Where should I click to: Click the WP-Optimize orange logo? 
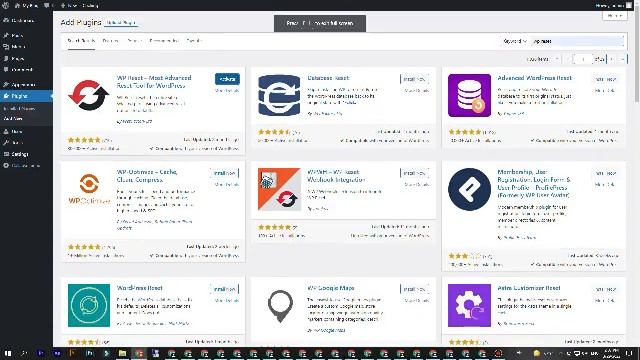[89, 189]
